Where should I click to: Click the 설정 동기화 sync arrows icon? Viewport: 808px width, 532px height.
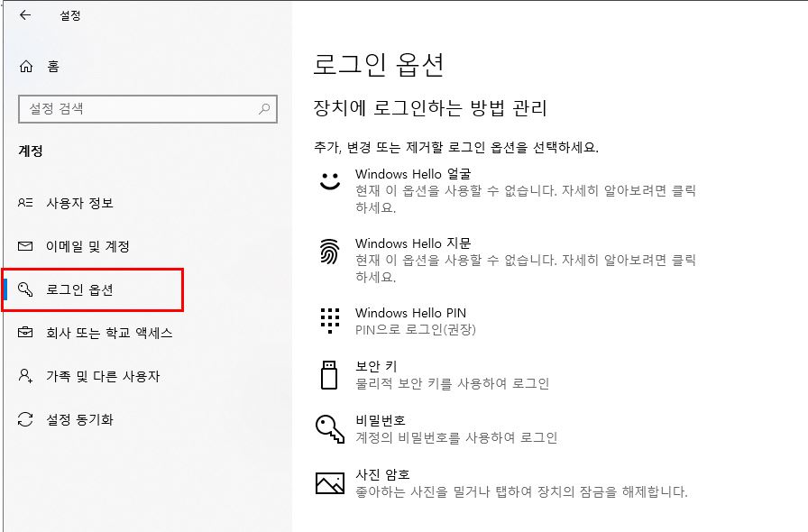25,419
